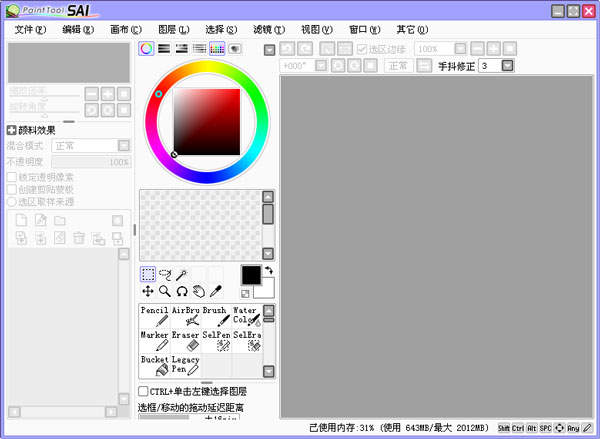Activate the lasso selection tool
600x439 pixels.
click(165, 274)
